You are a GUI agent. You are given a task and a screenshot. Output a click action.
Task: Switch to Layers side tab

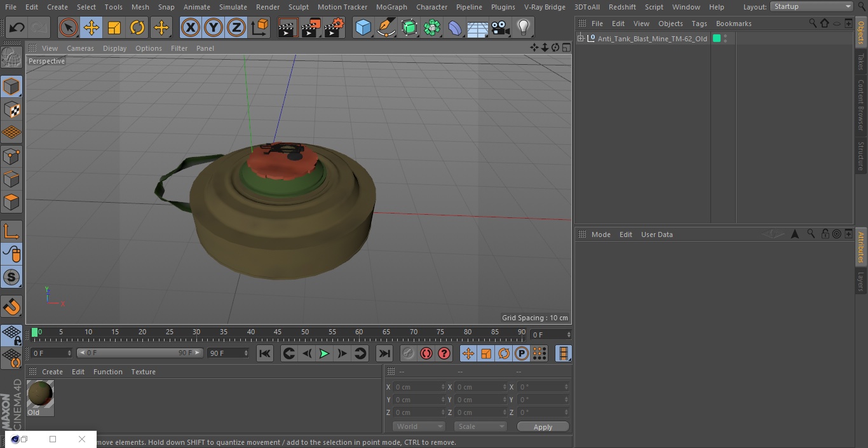(x=861, y=282)
